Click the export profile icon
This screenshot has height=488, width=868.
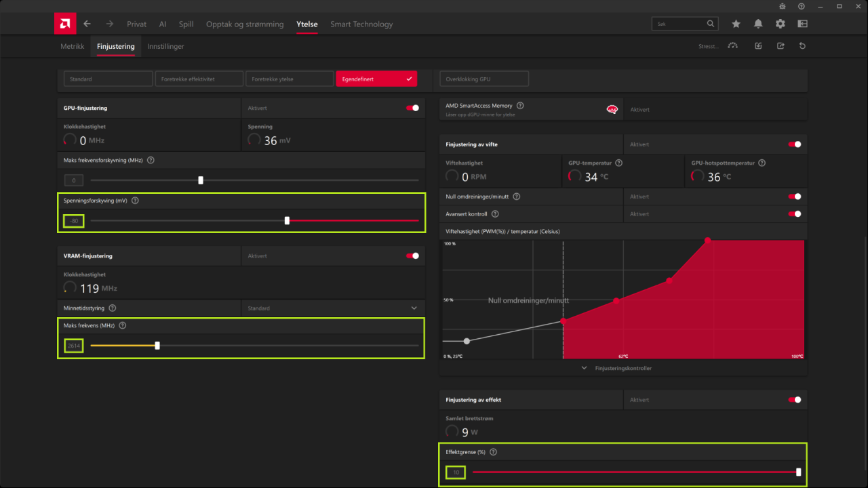pyautogui.click(x=781, y=46)
